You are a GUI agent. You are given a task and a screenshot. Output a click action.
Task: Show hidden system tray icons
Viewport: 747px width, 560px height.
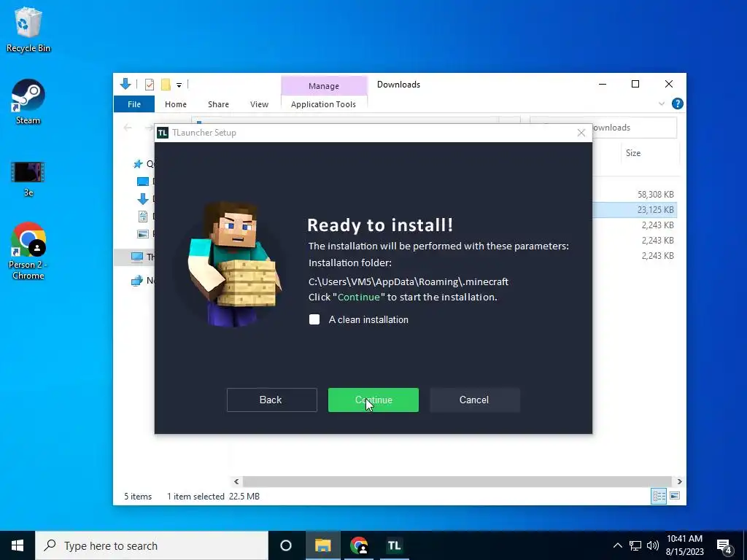617,545
